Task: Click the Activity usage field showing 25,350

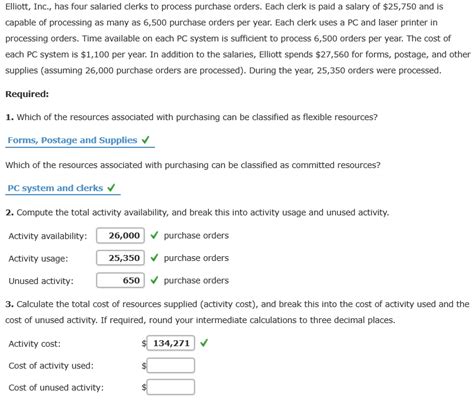Action: point(120,258)
